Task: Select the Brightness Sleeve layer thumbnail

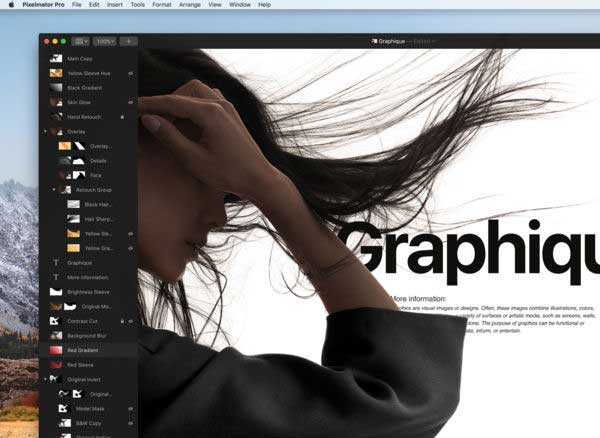Action: tap(56, 292)
